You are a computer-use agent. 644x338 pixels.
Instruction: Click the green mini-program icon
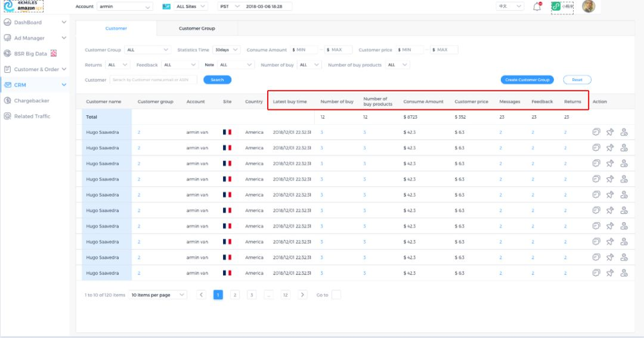tap(556, 7)
